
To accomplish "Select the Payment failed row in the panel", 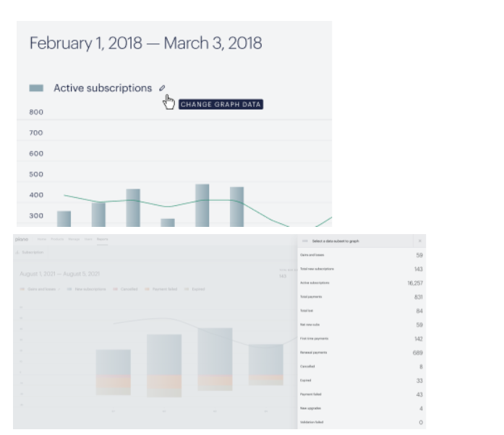I will coord(362,395).
